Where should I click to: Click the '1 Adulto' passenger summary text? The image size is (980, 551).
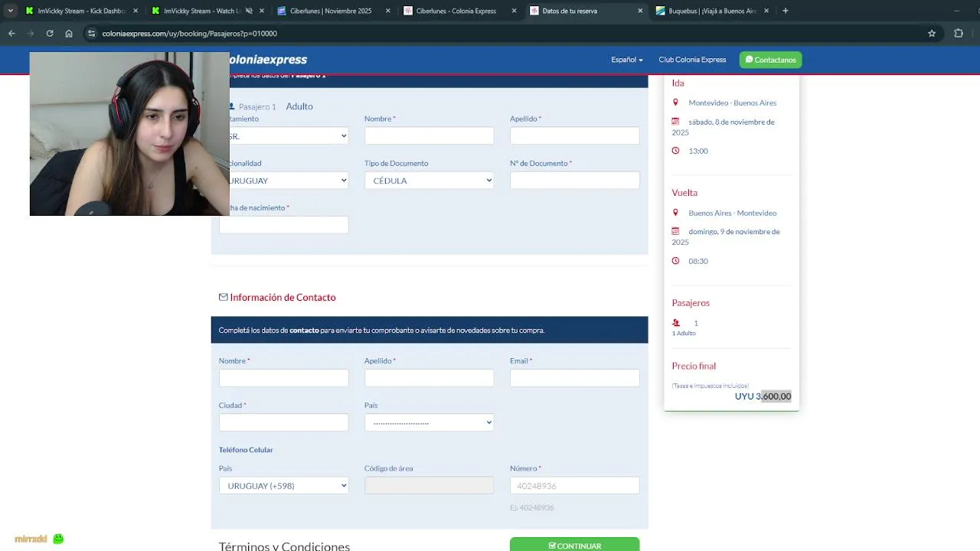(x=684, y=333)
